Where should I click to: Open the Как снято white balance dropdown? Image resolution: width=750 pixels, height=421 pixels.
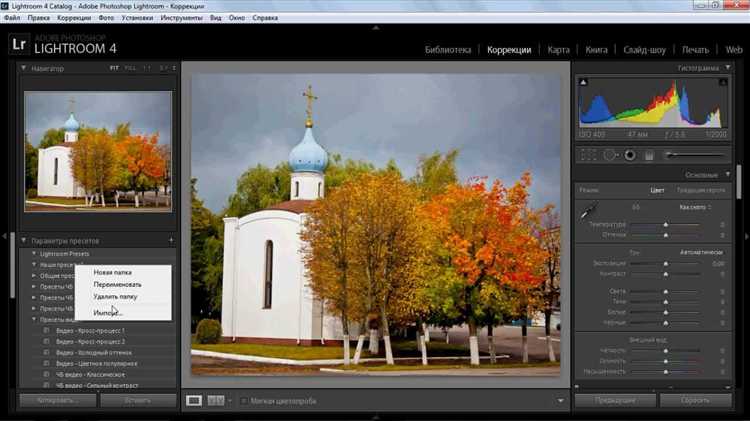click(695, 207)
